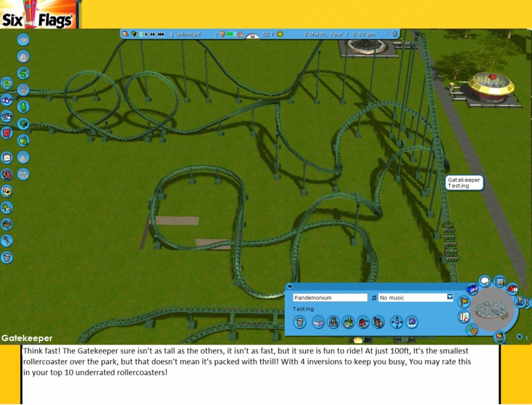Open the park map menu icon

click(x=7, y=83)
